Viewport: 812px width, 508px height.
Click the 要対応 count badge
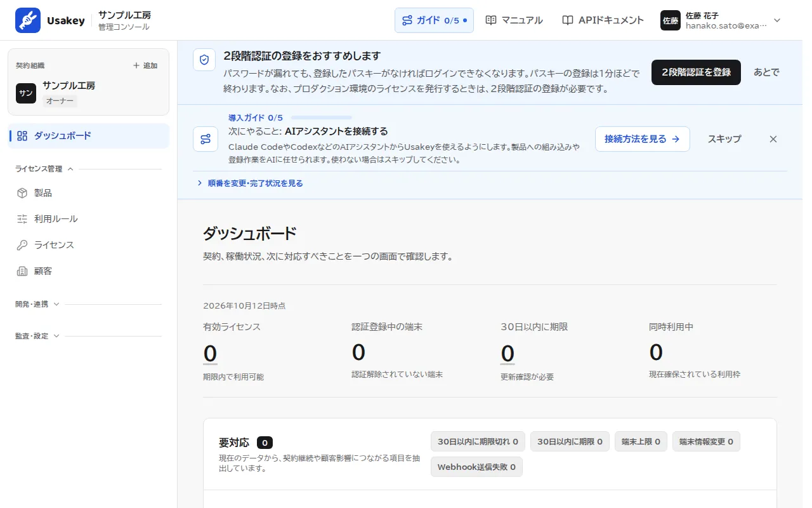(265, 443)
